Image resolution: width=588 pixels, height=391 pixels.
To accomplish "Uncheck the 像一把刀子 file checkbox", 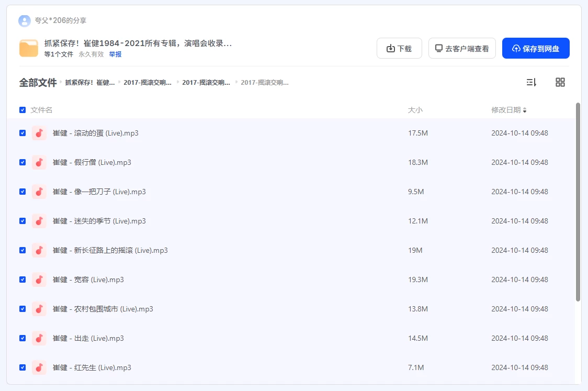I will pyautogui.click(x=22, y=192).
